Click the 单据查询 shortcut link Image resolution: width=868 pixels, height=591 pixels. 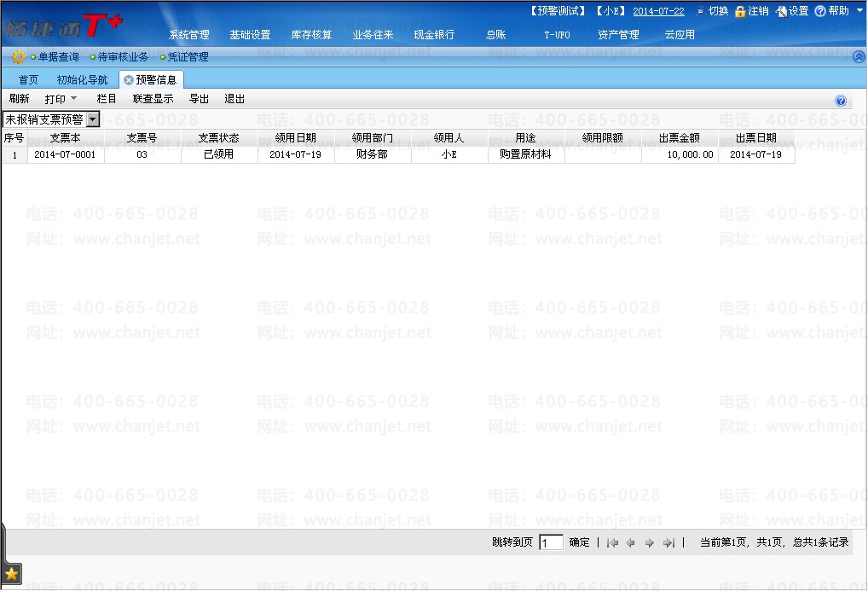[x=59, y=57]
